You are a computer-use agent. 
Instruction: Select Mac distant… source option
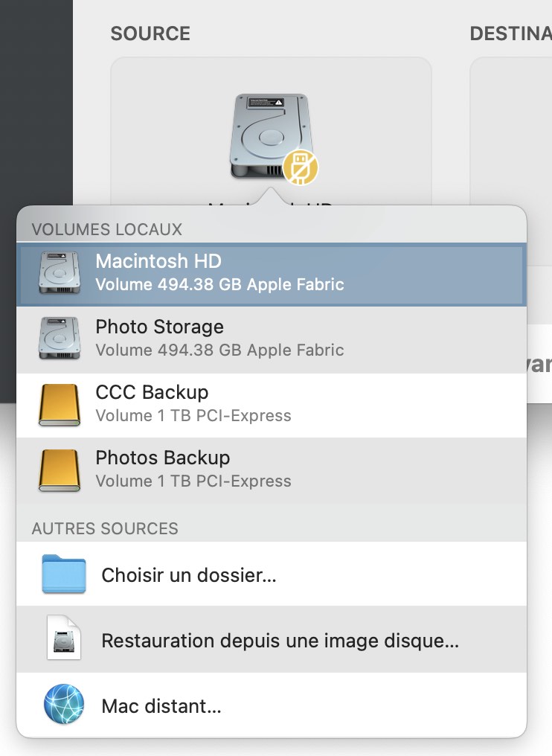click(x=272, y=705)
